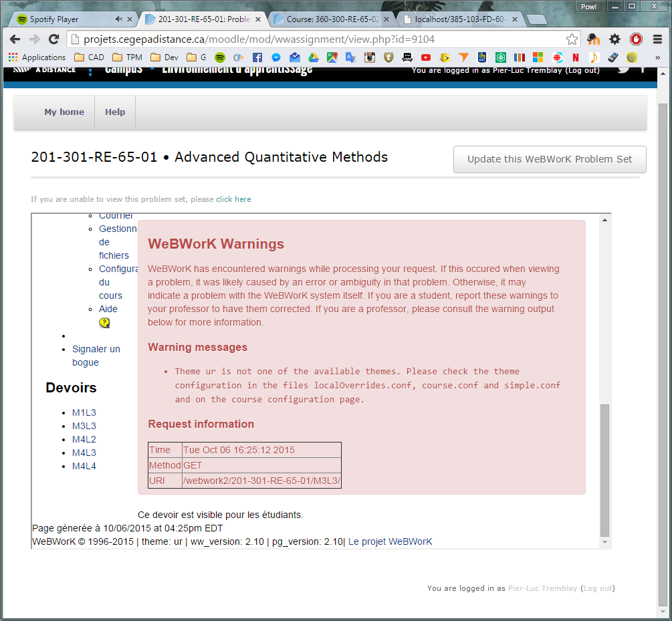Mute the Spotify Player tab audio

(118, 19)
